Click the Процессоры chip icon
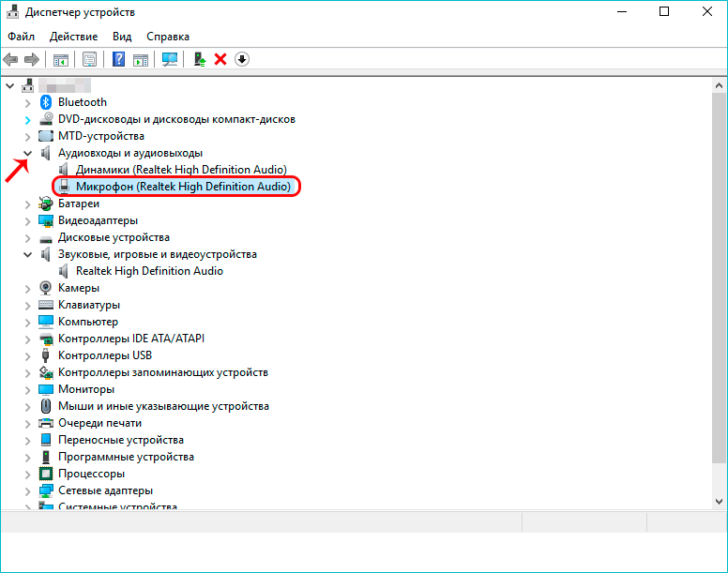Viewport: 728px width, 573px height. coord(46,474)
